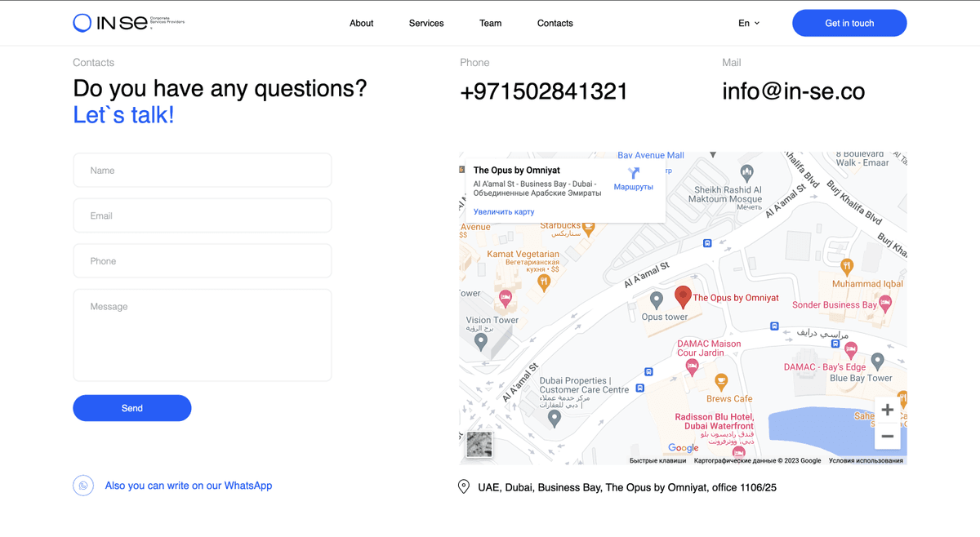Click the Sheikh Rashid Mosque map marker
The width and height of the screenshot is (980, 537).
point(746,172)
